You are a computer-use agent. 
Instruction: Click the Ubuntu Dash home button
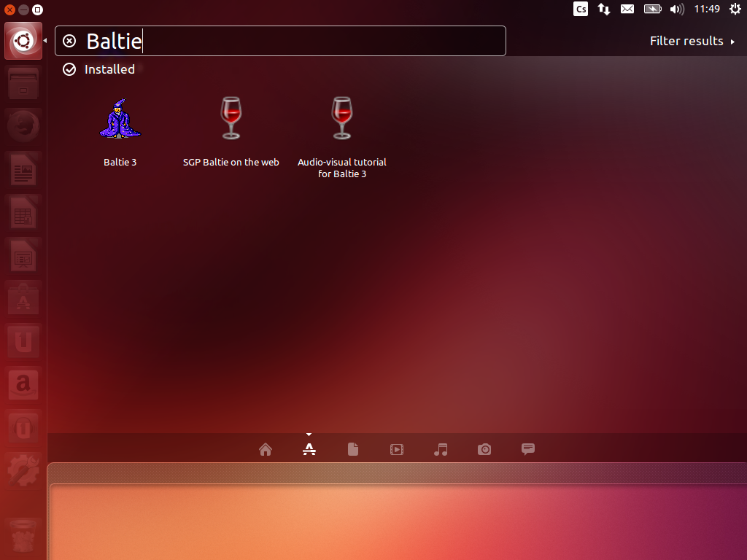(23, 41)
